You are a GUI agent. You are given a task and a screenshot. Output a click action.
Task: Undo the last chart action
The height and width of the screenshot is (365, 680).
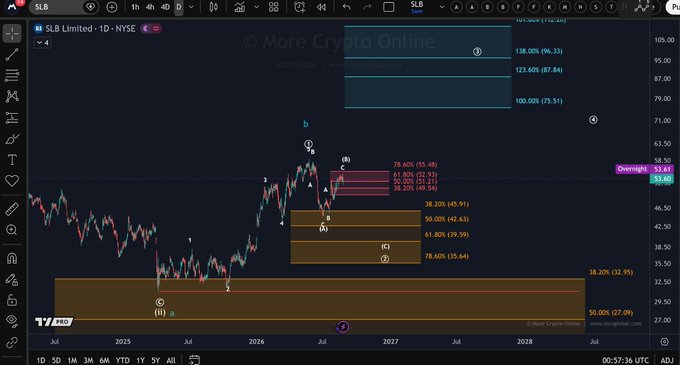coord(347,7)
